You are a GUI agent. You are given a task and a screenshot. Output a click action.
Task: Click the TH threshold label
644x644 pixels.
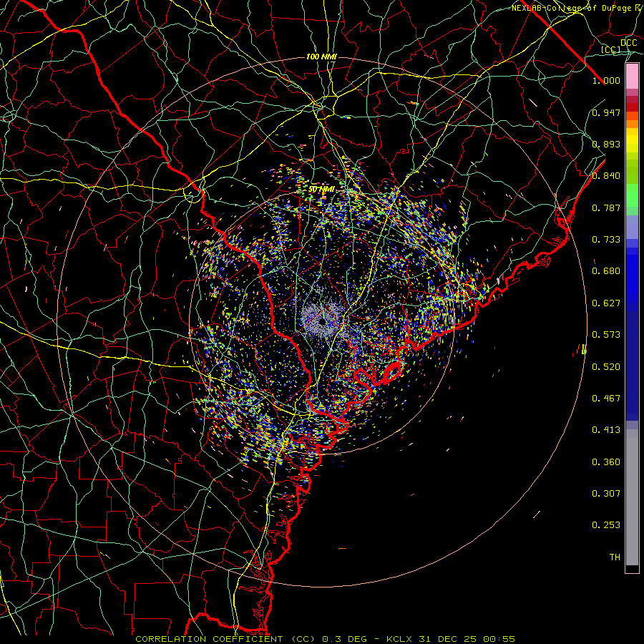pyautogui.click(x=615, y=557)
